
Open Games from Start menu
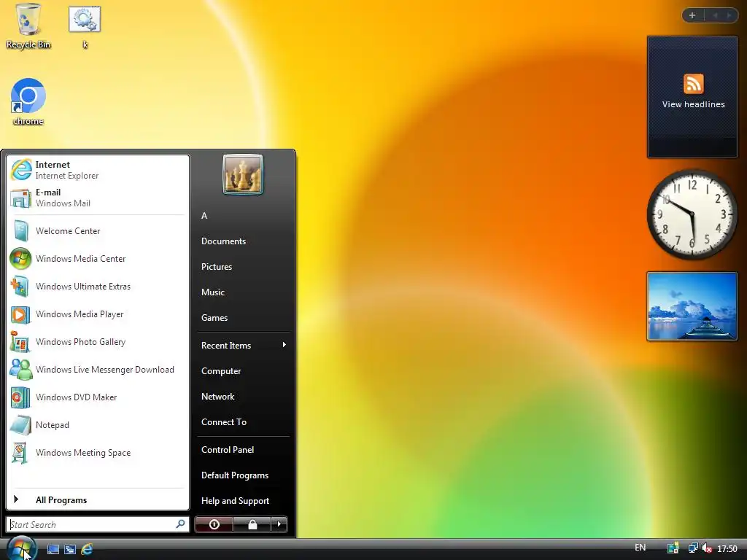[243, 318]
